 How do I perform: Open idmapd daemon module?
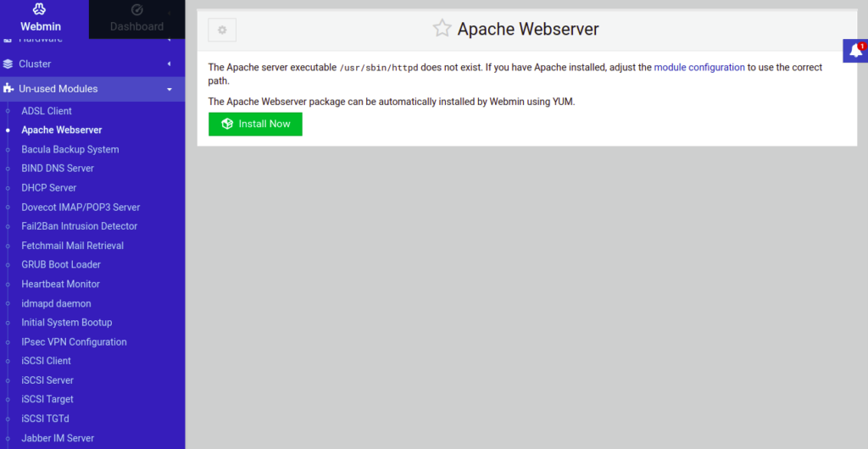point(56,303)
